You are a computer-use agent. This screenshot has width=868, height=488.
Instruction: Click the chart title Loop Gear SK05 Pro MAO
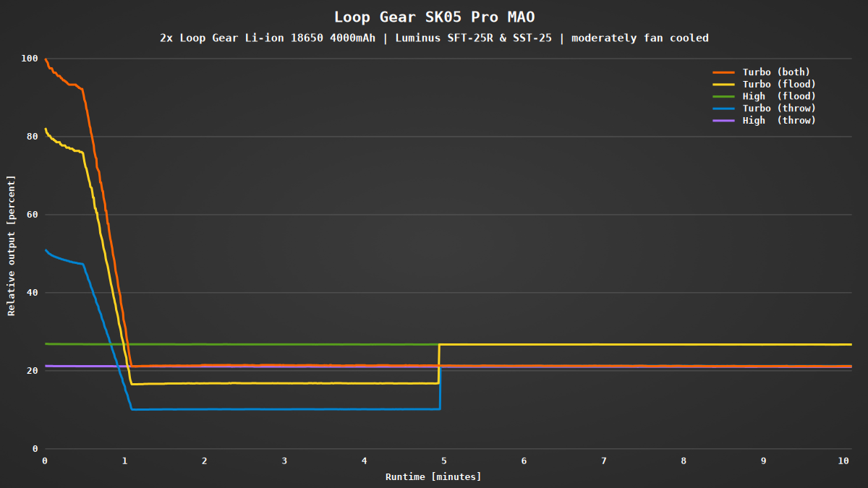pos(434,17)
